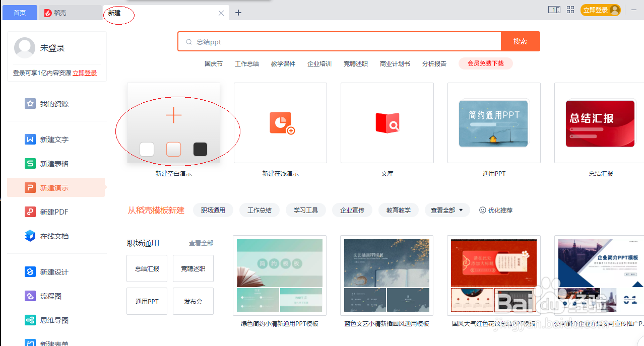Click the apps grid icon top right
This screenshot has height=346, width=644.
[570, 10]
